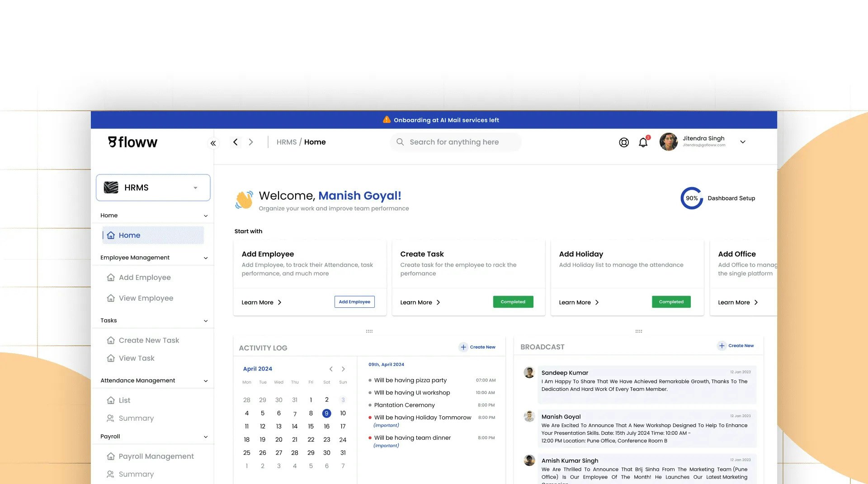Open the HRMS module selector

[x=153, y=188]
